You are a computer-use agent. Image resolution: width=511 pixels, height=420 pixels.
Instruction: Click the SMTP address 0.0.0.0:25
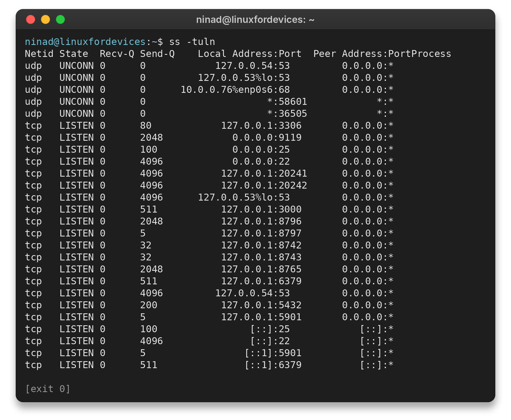click(261, 149)
